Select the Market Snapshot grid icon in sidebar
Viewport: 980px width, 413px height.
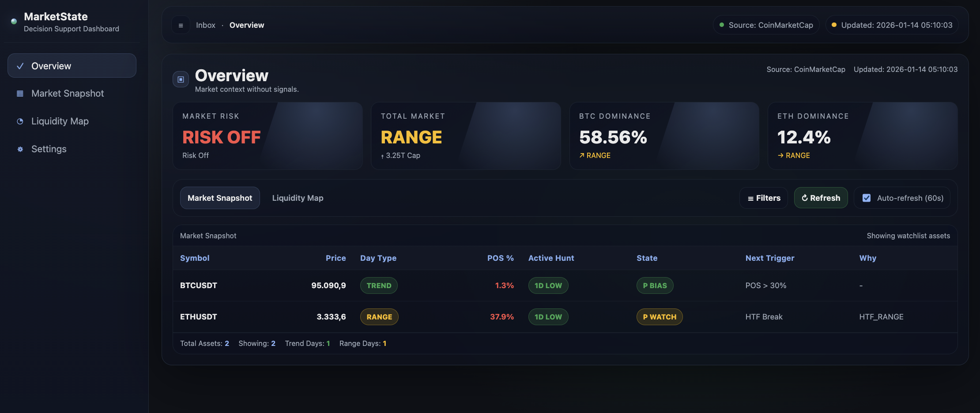(20, 93)
